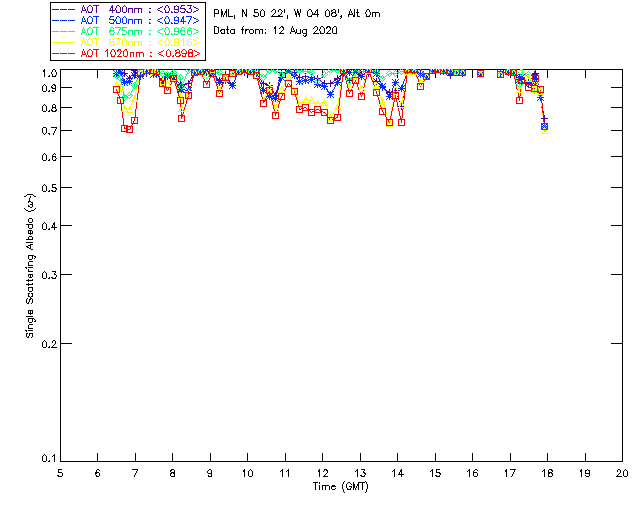
Task: Click y-axis tick label 0.7
Action: point(49,131)
